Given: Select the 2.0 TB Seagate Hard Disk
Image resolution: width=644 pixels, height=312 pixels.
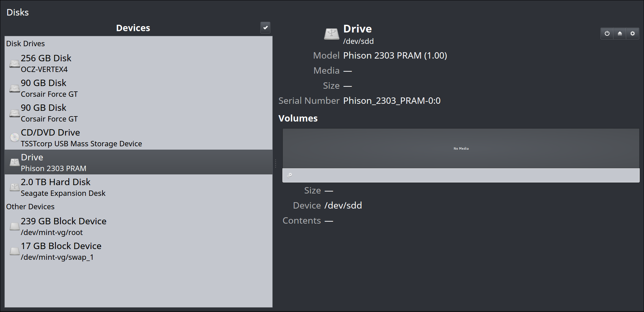Looking at the screenshot, I should point(138,187).
